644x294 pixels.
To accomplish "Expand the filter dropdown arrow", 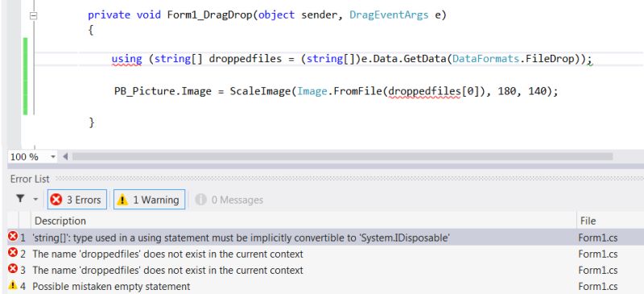I will [x=35, y=200].
